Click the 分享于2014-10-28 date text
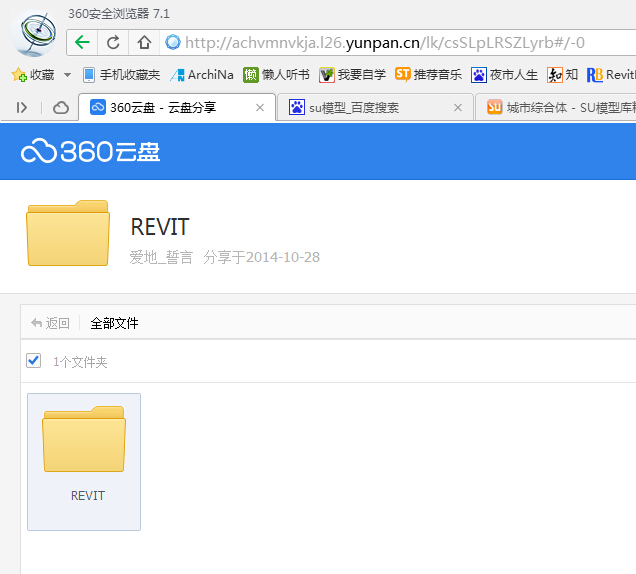Screen dimensions: 636x574 (262, 257)
